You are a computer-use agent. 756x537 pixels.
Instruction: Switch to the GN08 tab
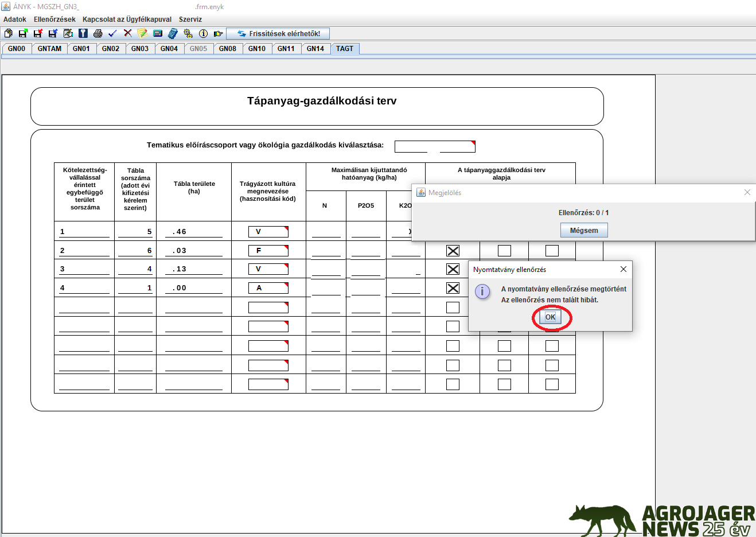point(227,49)
